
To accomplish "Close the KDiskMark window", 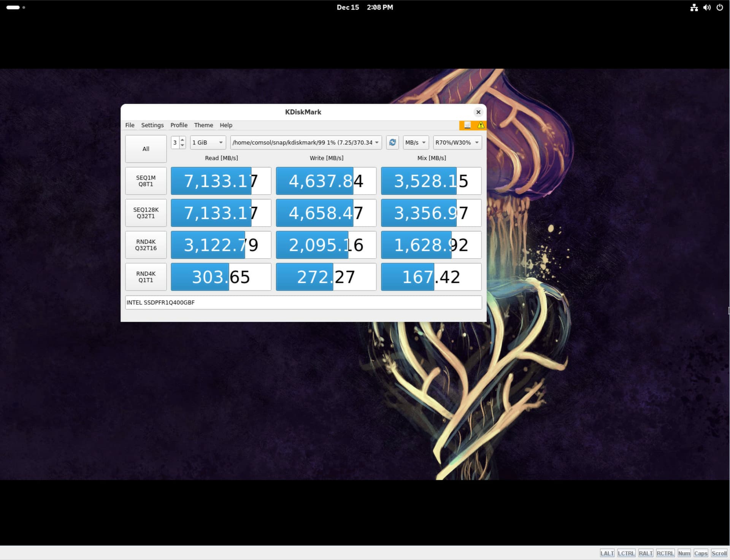I will point(478,112).
